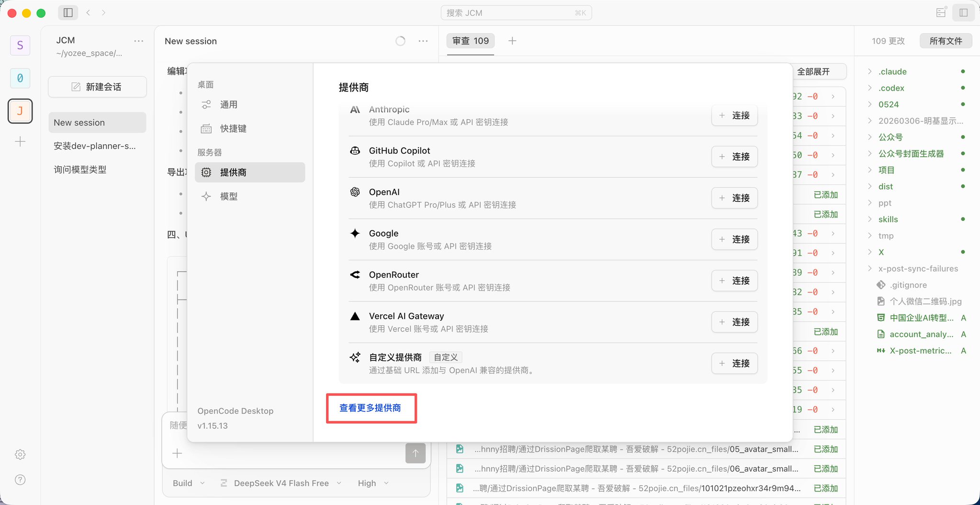
Task: Go back with the left arrow
Action: coord(88,13)
